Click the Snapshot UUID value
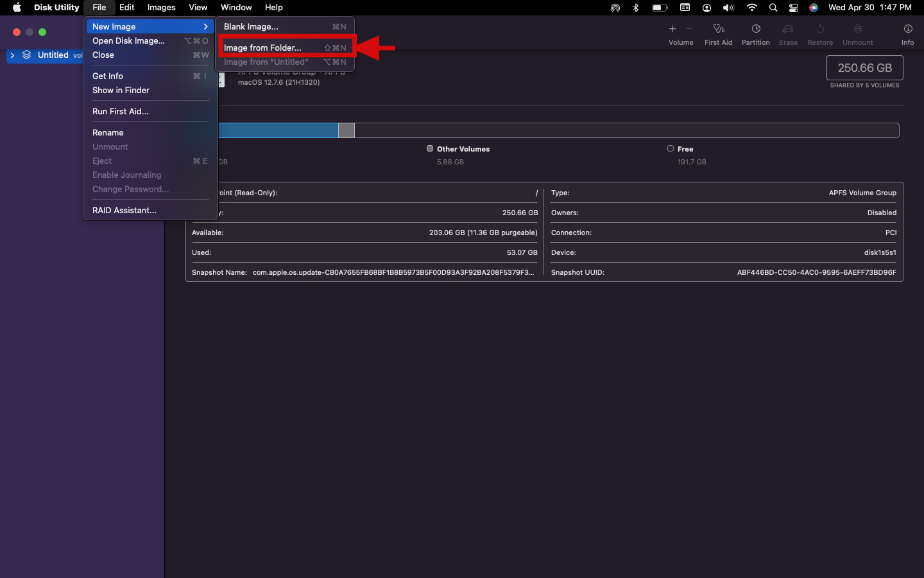 point(817,272)
